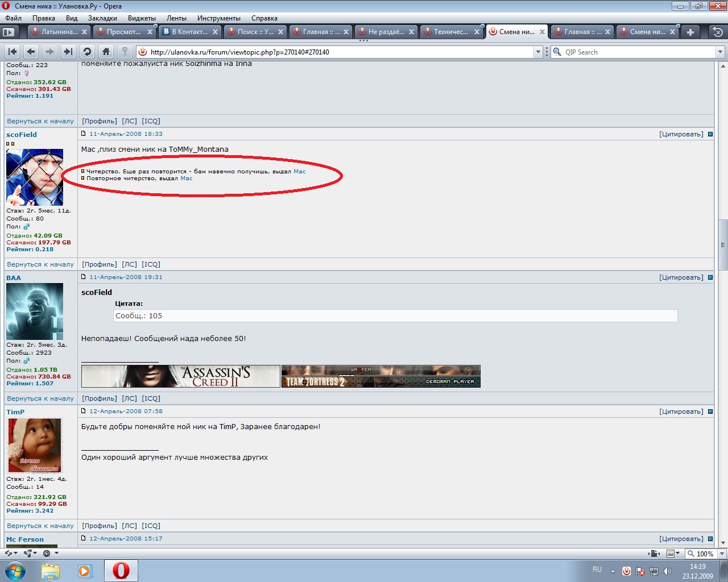Viewport: 728px width, 582px height.
Task: Click the Rewind navigation button
Action: click(13, 52)
